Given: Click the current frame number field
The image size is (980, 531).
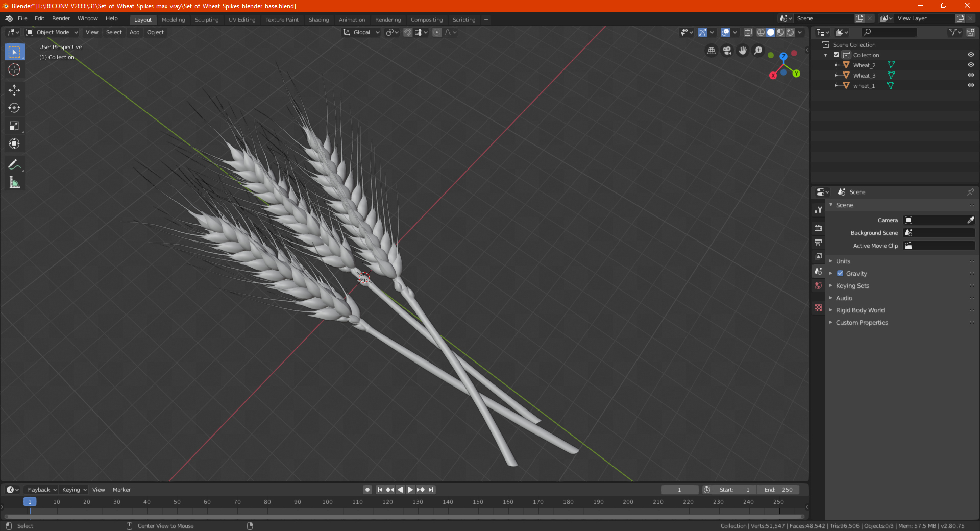Looking at the screenshot, I should [679, 490].
